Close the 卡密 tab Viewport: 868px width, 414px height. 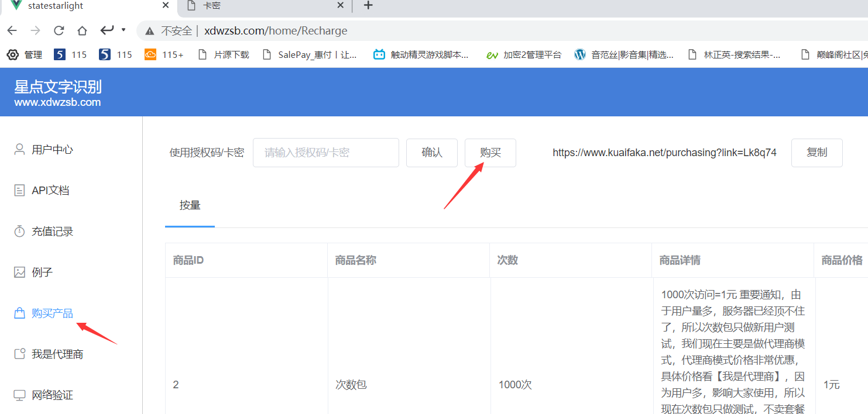(x=341, y=5)
